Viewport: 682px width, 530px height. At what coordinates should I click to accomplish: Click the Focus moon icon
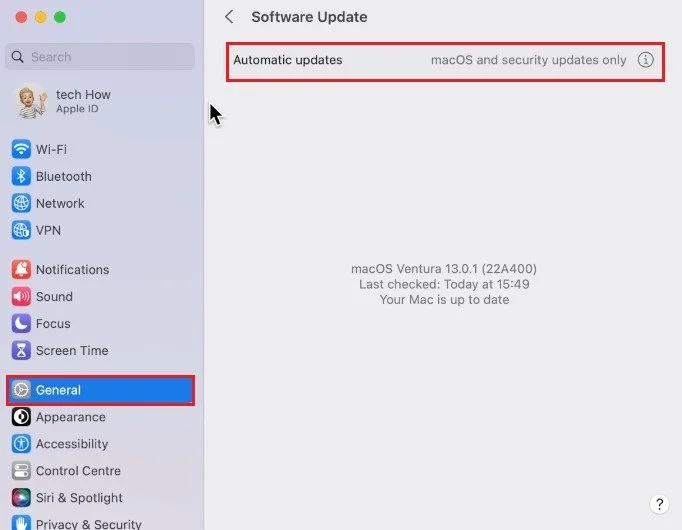(21, 323)
